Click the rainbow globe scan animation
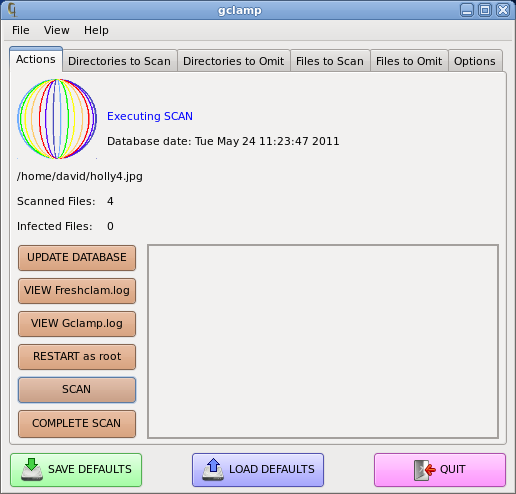 pos(57,119)
